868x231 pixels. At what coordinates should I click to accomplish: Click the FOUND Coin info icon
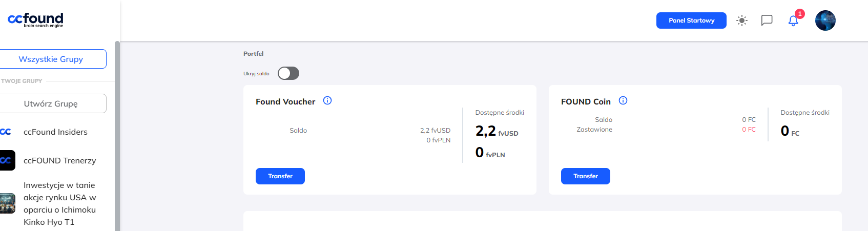pos(623,100)
